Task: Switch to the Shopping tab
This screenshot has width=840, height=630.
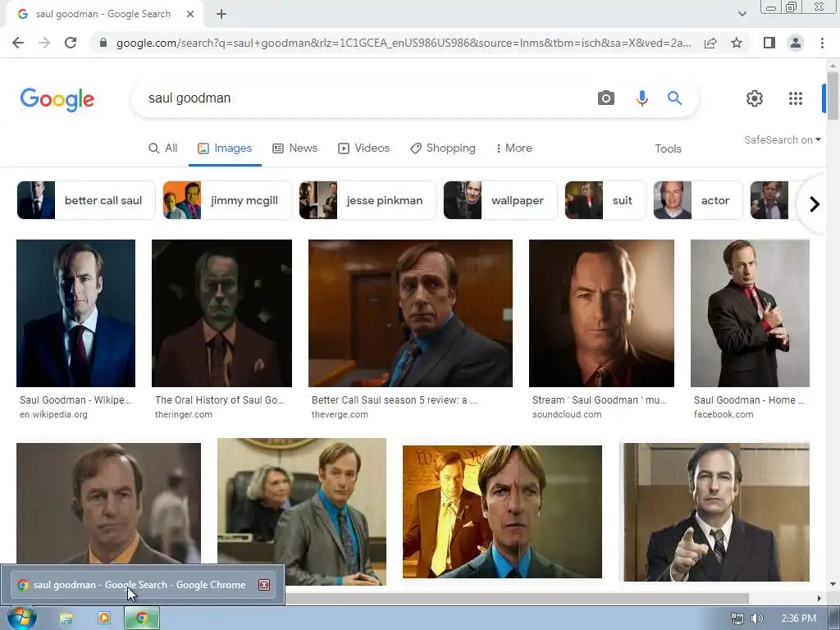Action: pos(442,148)
